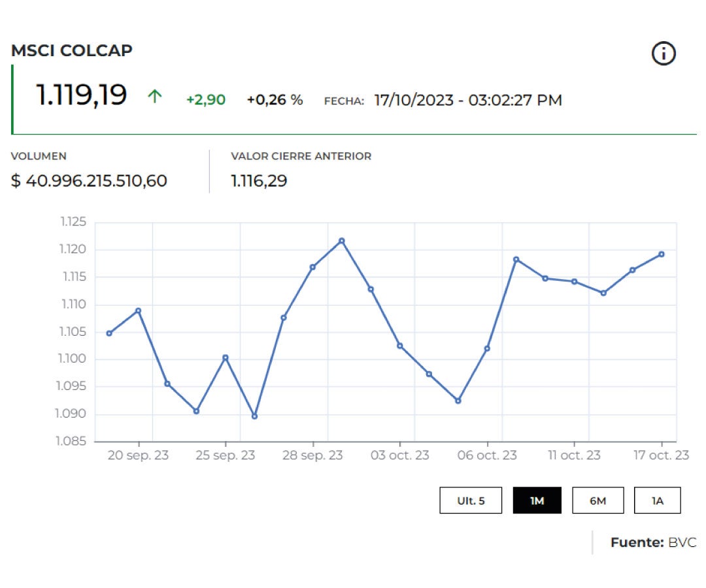This screenshot has height=588, width=706.
Task: Click the VALOR CIERRE ANTERIOR value
Action: tap(259, 181)
